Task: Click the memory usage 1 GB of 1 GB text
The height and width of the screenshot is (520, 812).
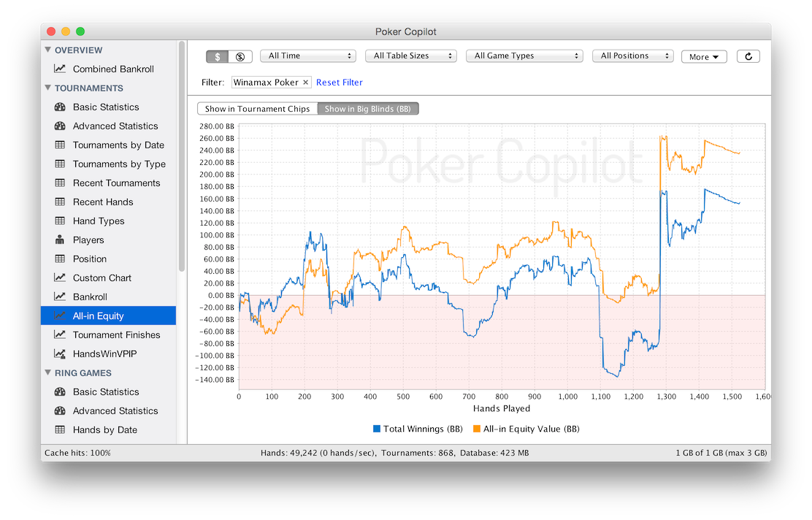Action: pyautogui.click(x=721, y=453)
